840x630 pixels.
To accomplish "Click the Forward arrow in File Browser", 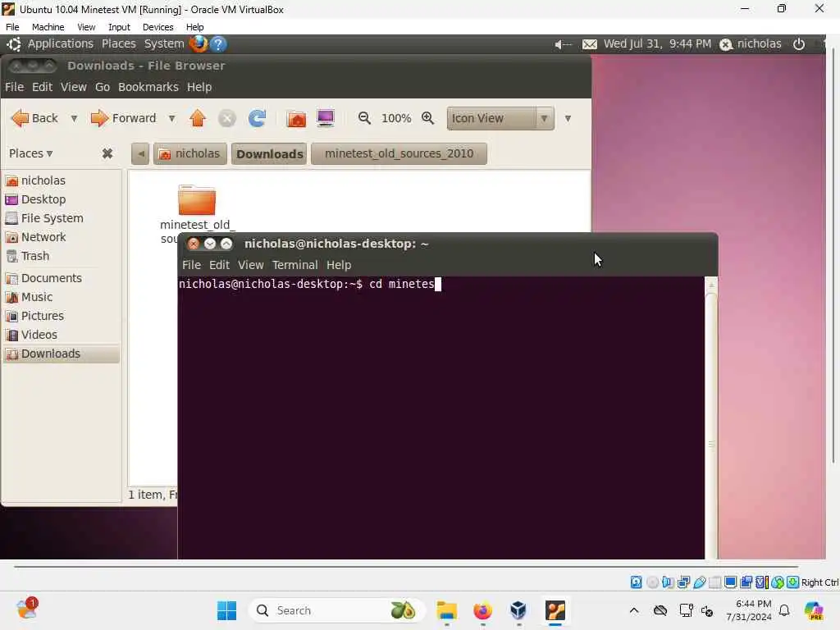I will click(x=99, y=118).
